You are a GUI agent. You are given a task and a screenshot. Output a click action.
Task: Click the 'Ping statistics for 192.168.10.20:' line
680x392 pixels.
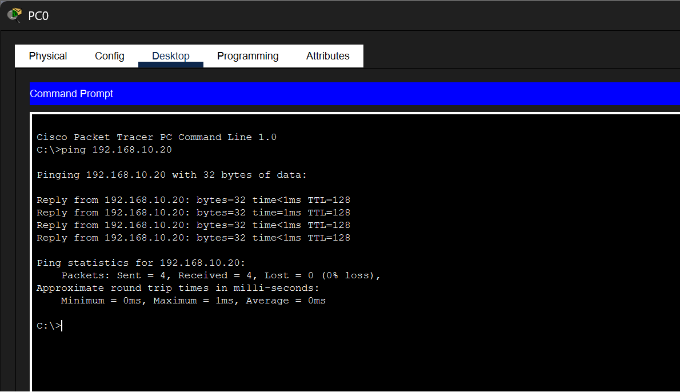coord(141,263)
